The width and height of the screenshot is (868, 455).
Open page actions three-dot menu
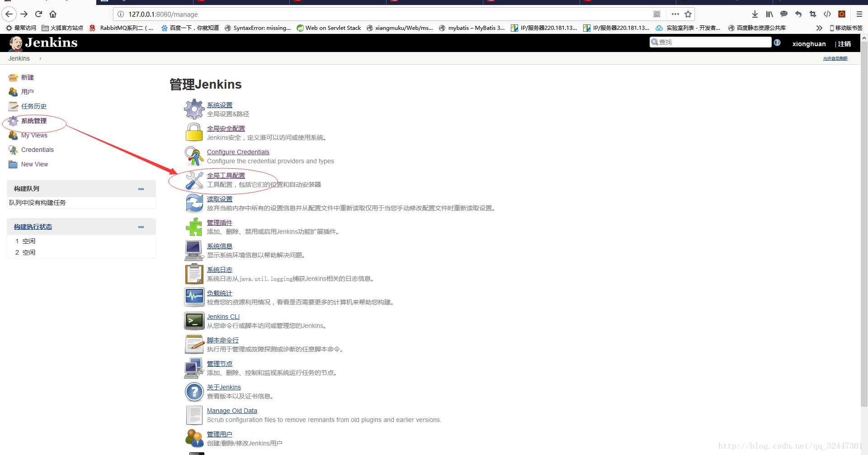(675, 14)
